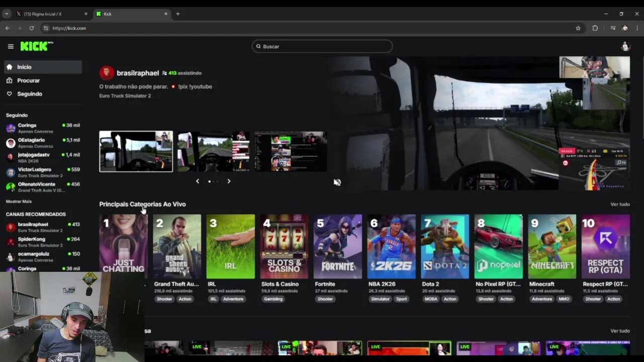Open the user profile avatar menu

point(625,46)
